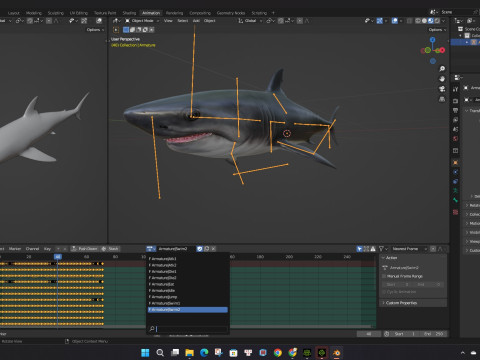Open the viewport Options dropdown at right
Screen dimensions: 480x360
click(437, 30)
